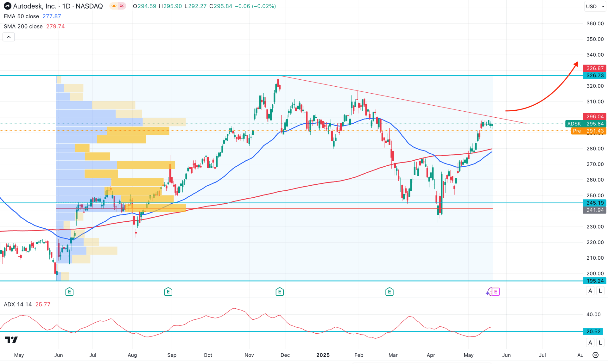This screenshot has width=608, height=364.
Task: Open the USD currency dropdown
Action: (595, 6)
